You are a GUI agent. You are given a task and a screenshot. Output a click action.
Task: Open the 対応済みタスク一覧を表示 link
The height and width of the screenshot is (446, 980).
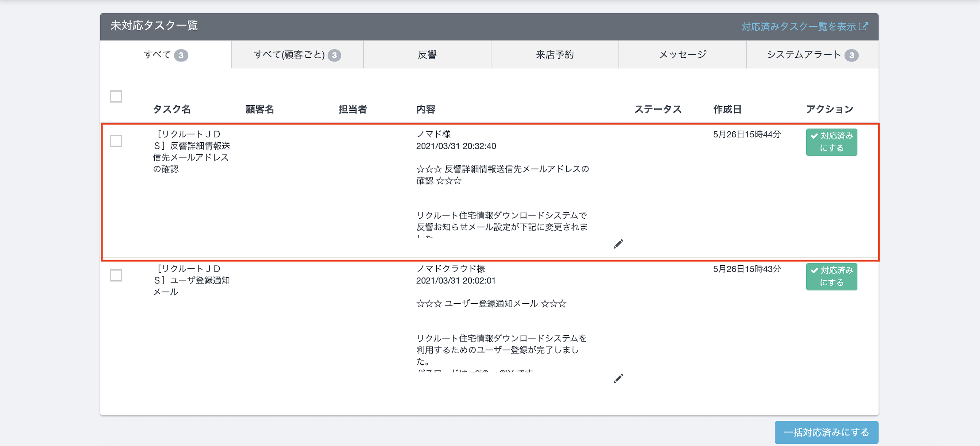(805, 26)
